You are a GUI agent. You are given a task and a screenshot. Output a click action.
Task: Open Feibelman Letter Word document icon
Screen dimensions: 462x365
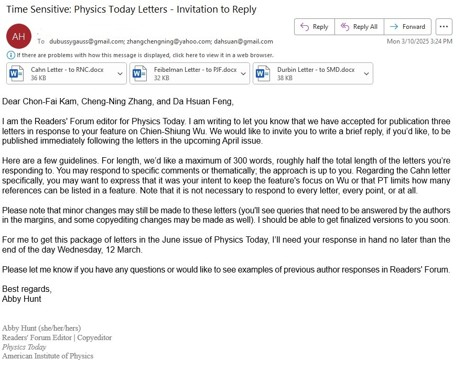tap(139, 73)
